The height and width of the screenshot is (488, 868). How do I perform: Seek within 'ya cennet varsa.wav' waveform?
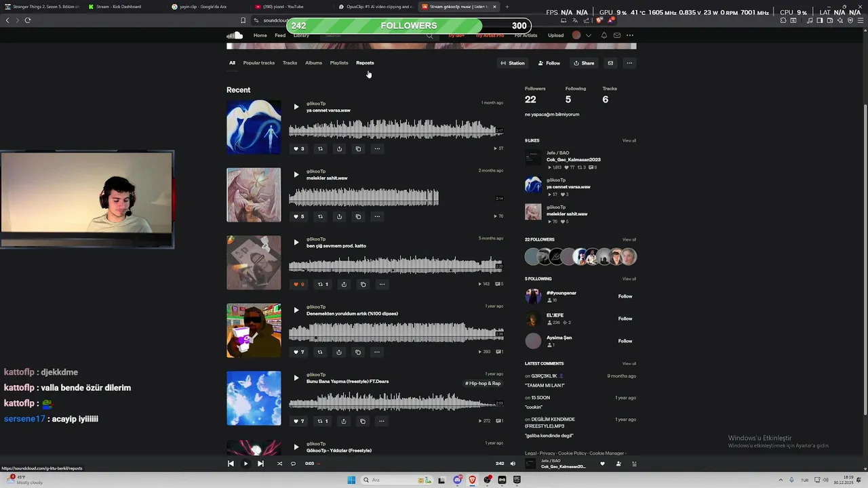pyautogui.click(x=396, y=128)
